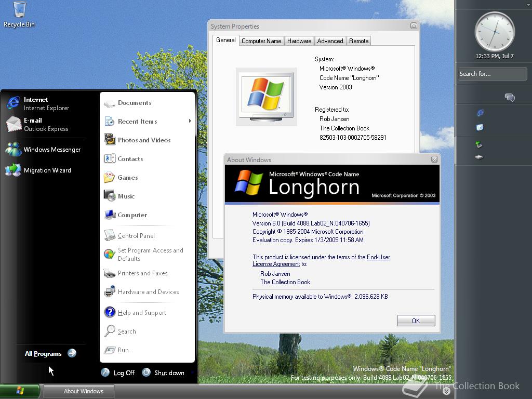
Task: Click the sidebar blue square icon
Action: pyautogui.click(x=480, y=128)
